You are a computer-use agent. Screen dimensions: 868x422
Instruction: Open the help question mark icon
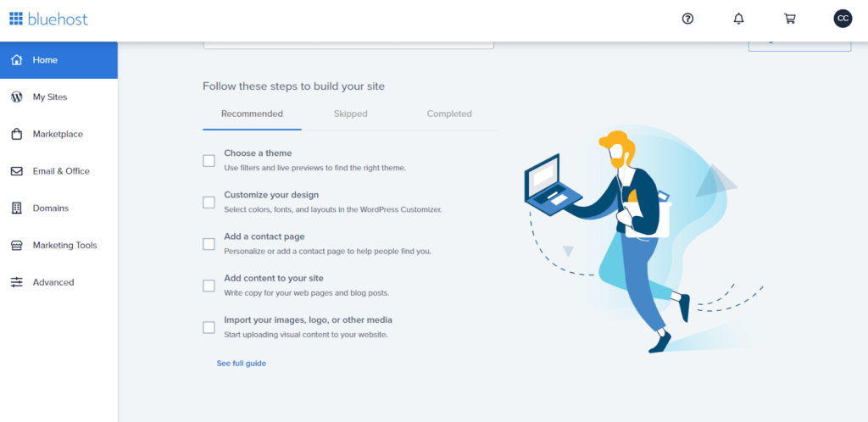tap(687, 19)
